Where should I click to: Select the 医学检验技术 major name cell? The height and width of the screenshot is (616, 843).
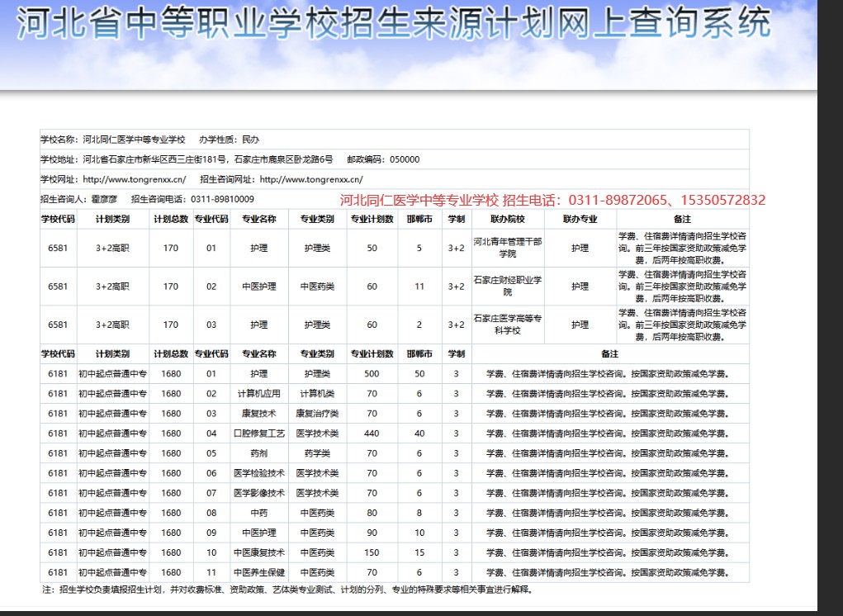(259, 473)
